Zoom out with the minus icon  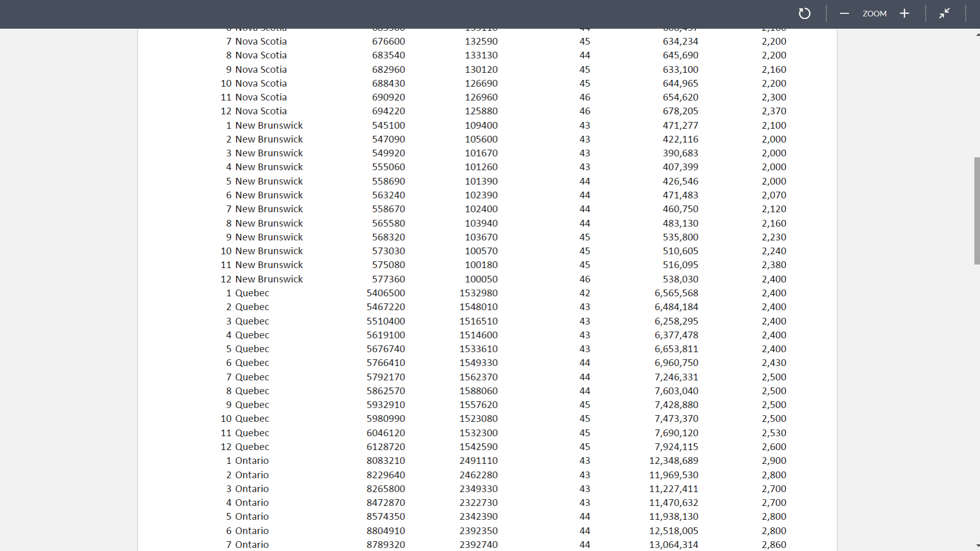click(x=844, y=13)
